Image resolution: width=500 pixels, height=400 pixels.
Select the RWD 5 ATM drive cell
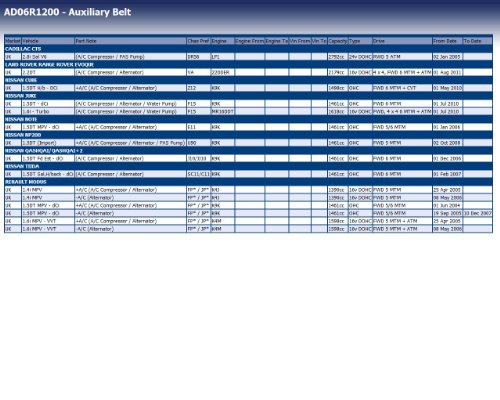(x=402, y=57)
